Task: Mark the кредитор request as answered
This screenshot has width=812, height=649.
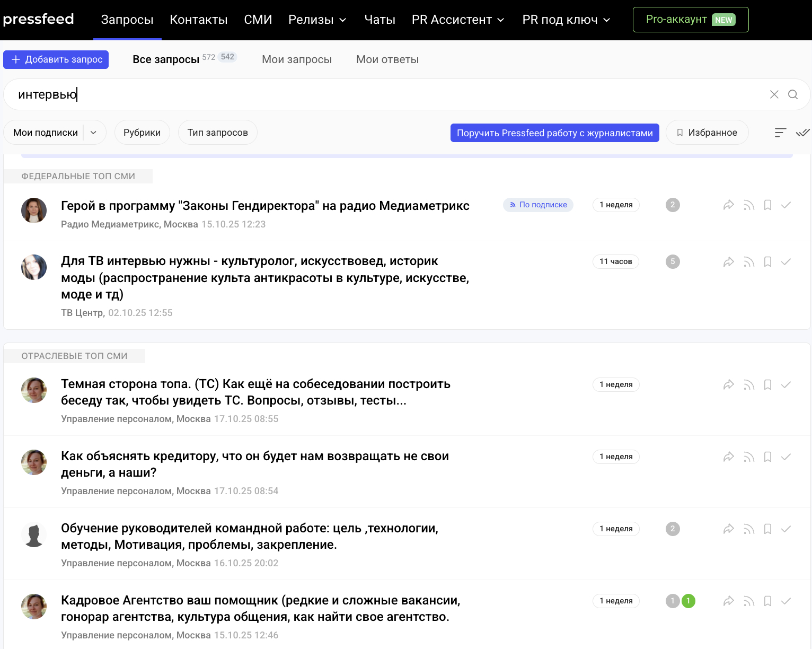Action: click(785, 457)
